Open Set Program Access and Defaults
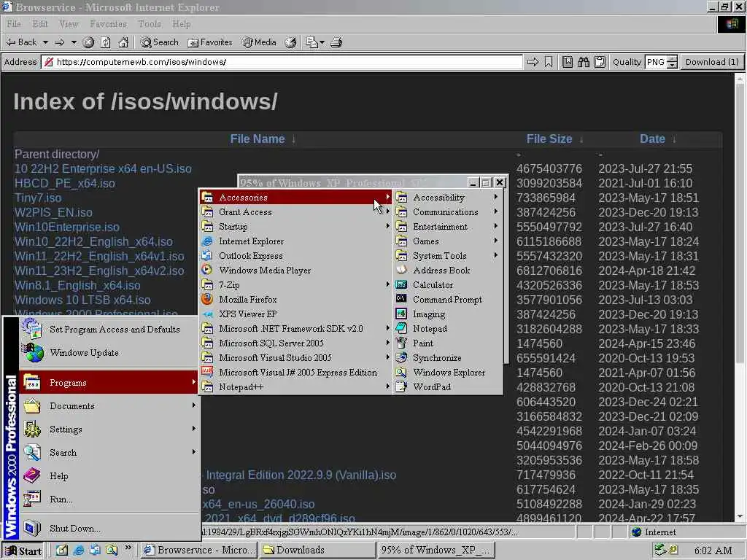 click(x=109, y=330)
